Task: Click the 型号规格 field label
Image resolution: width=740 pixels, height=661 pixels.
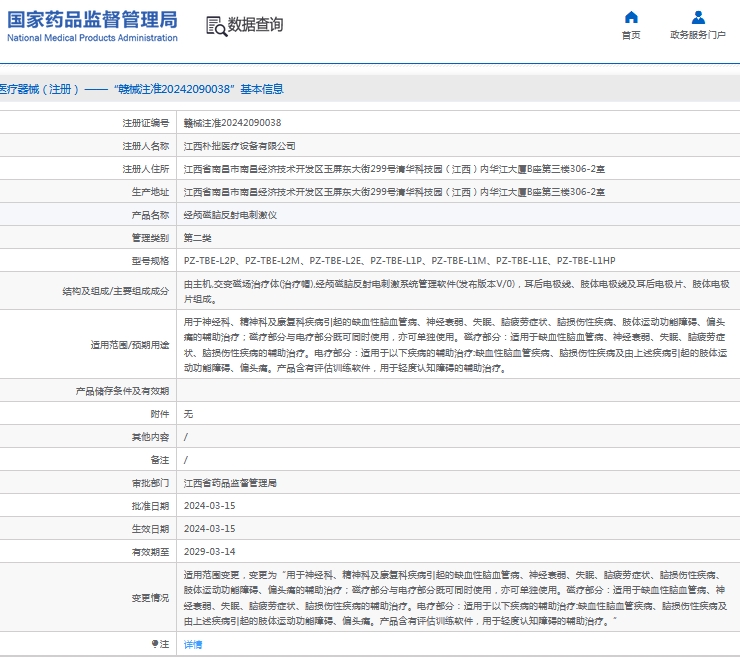Action: (150, 261)
